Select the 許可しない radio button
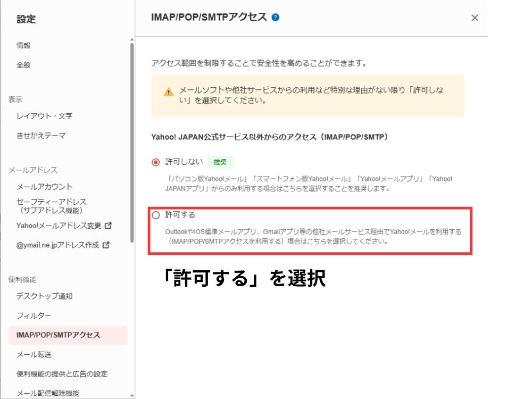 pos(156,162)
